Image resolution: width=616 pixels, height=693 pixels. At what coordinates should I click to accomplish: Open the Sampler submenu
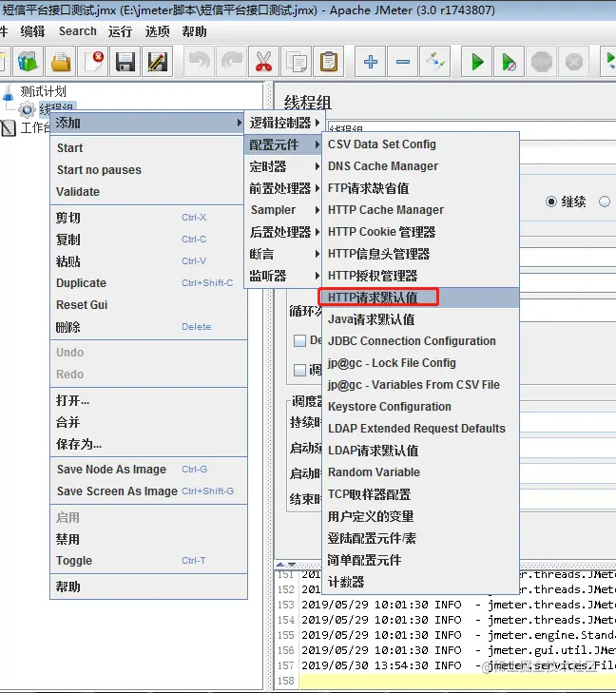click(x=284, y=210)
